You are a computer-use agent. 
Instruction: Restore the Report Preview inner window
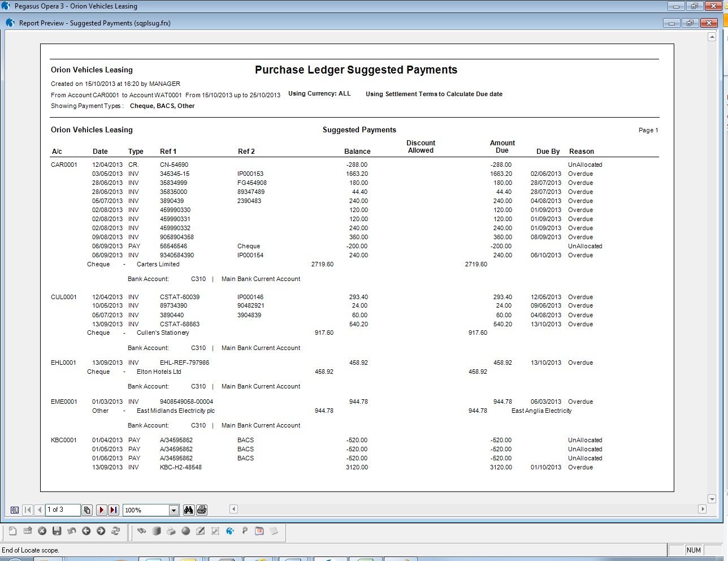coord(690,23)
